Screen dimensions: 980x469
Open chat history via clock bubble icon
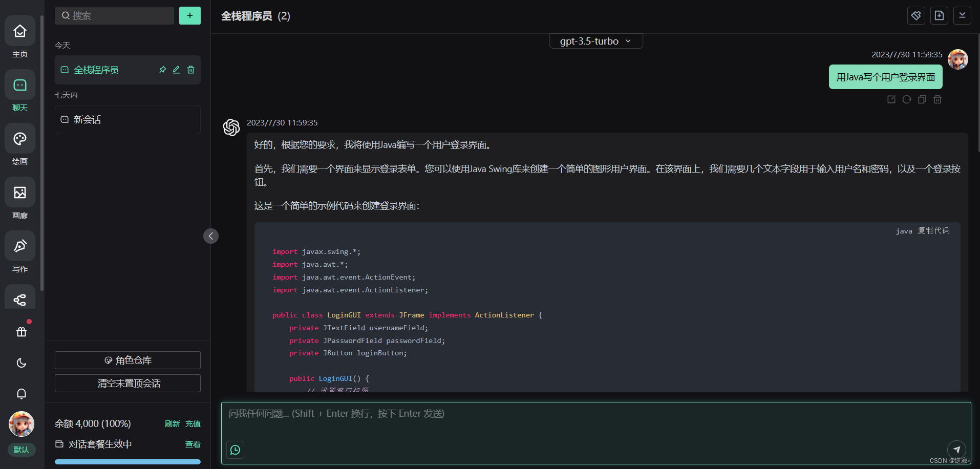pos(235,450)
